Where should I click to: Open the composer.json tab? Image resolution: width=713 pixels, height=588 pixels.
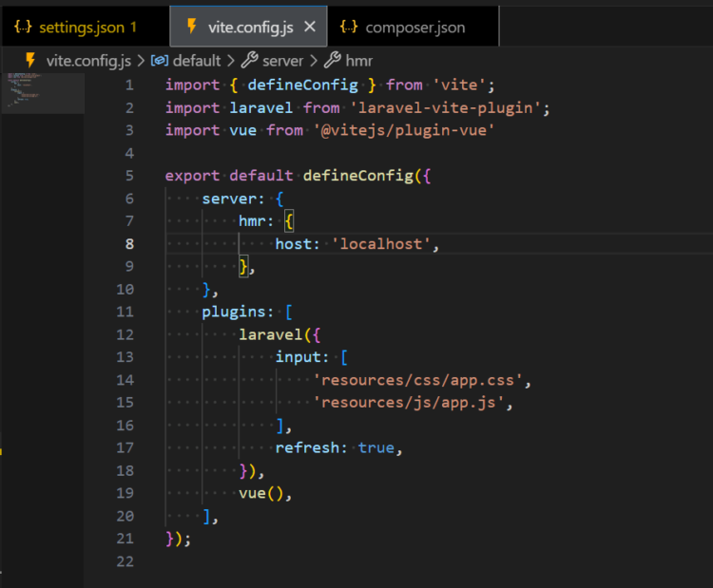tap(413, 28)
